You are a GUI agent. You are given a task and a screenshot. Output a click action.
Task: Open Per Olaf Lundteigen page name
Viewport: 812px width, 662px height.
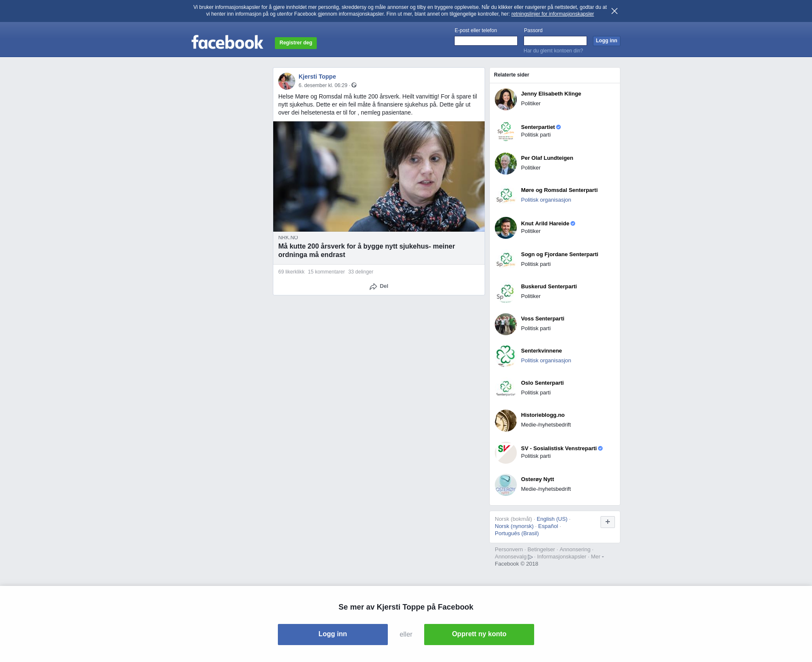tap(547, 158)
